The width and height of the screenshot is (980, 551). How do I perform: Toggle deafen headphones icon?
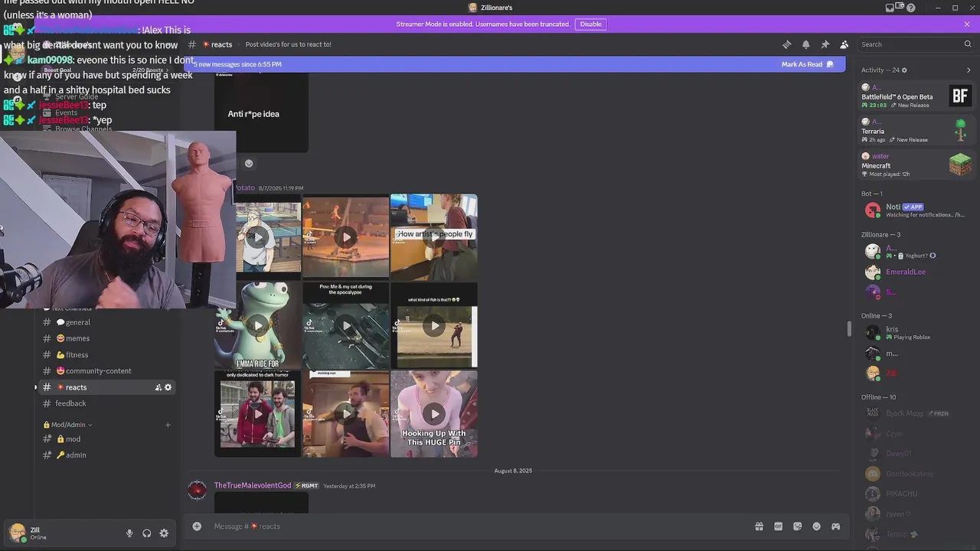(146, 533)
